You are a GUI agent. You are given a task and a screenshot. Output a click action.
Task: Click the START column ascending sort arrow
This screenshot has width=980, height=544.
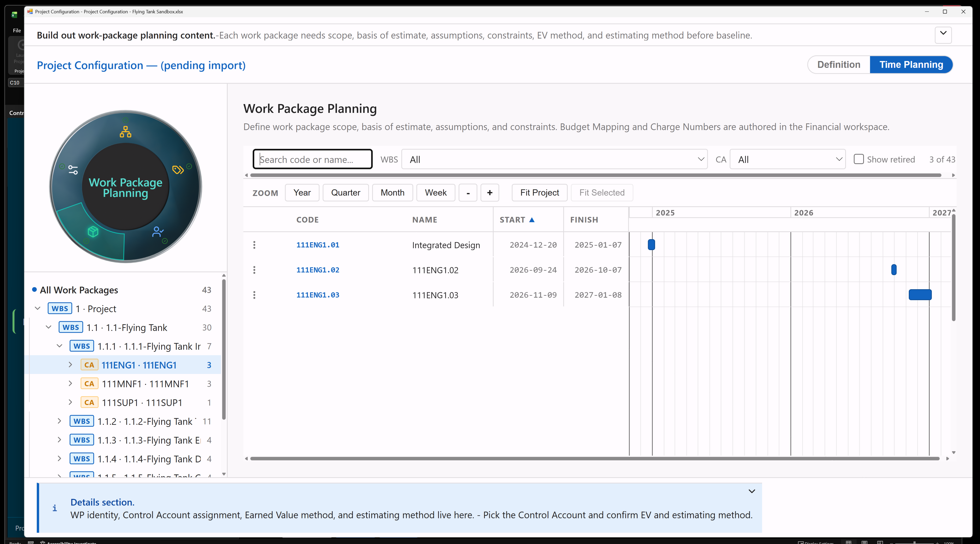(532, 220)
